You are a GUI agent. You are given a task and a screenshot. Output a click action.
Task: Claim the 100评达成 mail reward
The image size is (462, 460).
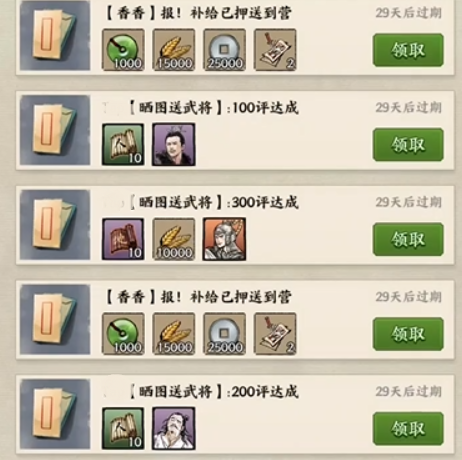(408, 145)
